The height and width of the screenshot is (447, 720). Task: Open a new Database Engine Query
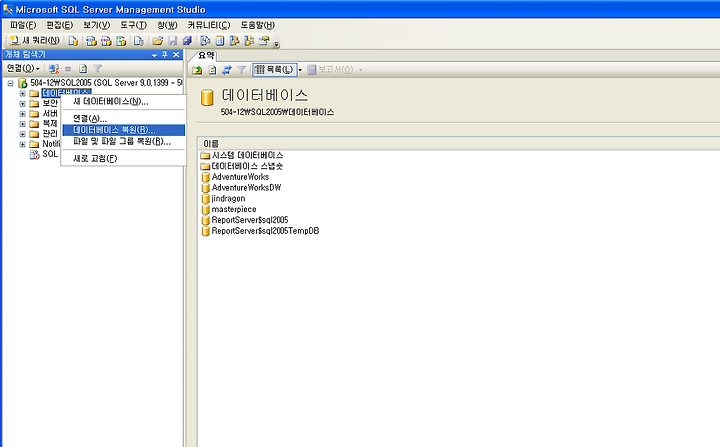73,41
